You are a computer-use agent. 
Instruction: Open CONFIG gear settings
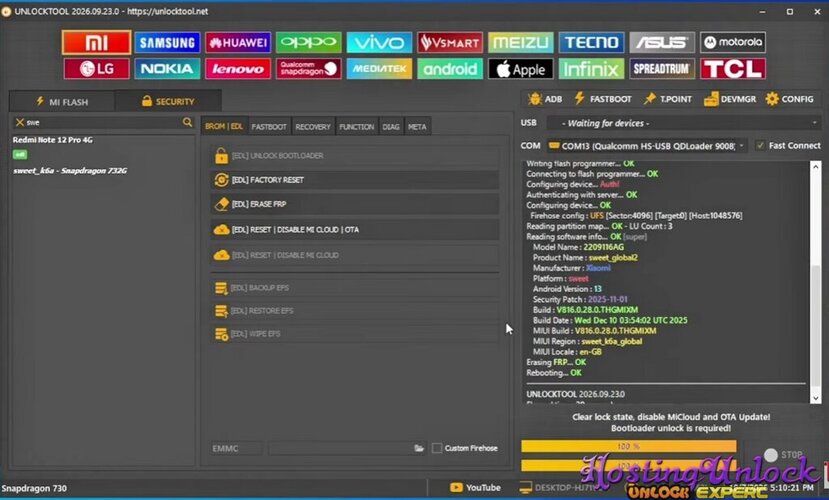(x=789, y=99)
